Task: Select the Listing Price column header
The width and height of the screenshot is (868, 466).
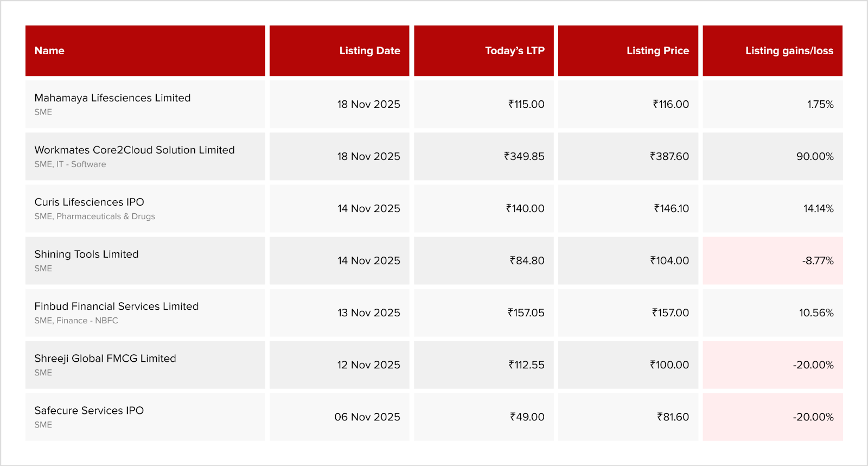Action: coord(658,51)
